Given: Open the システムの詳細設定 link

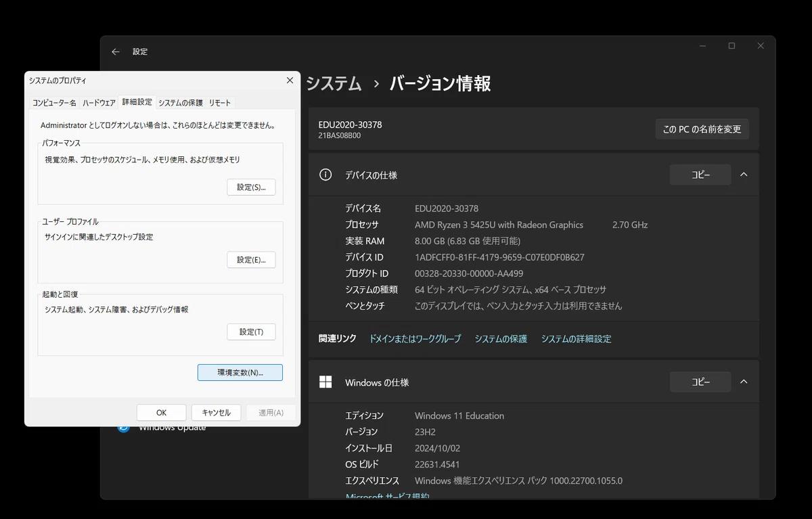Looking at the screenshot, I should [576, 339].
